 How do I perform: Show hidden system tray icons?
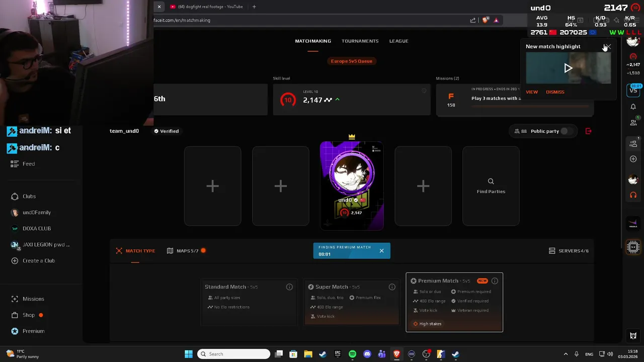(566, 354)
